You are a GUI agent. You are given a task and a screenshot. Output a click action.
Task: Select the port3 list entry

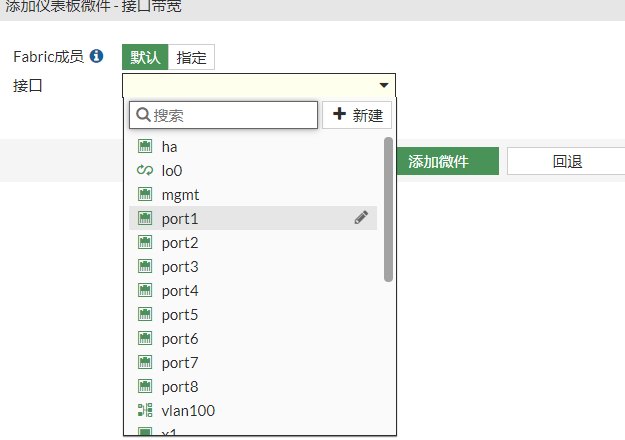coord(180,267)
